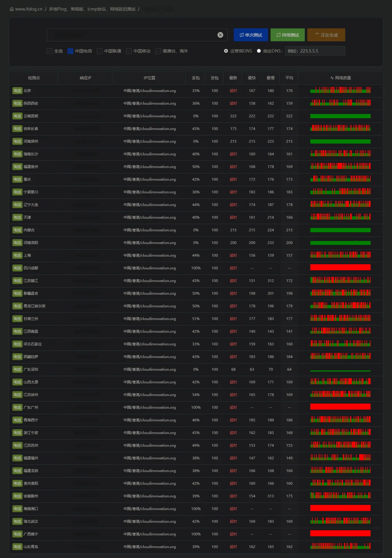
Task: Sort by the 丢包 column header
Action: 196,78
